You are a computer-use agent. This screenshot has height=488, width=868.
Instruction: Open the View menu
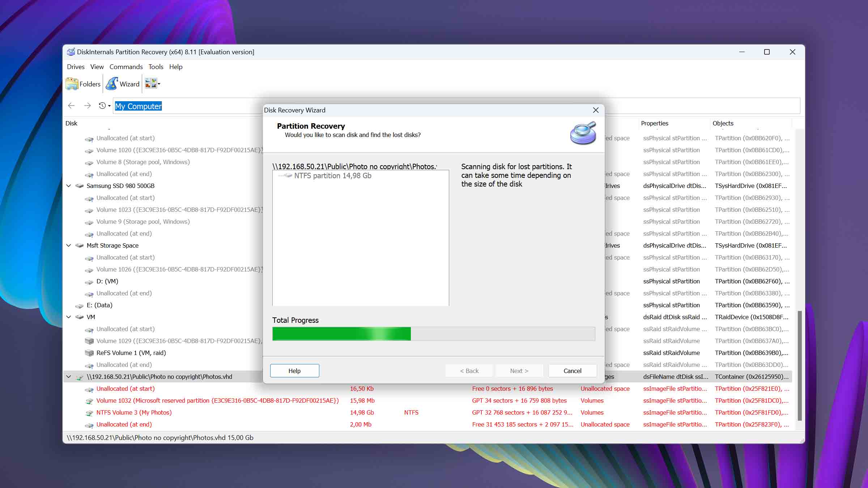(x=97, y=67)
